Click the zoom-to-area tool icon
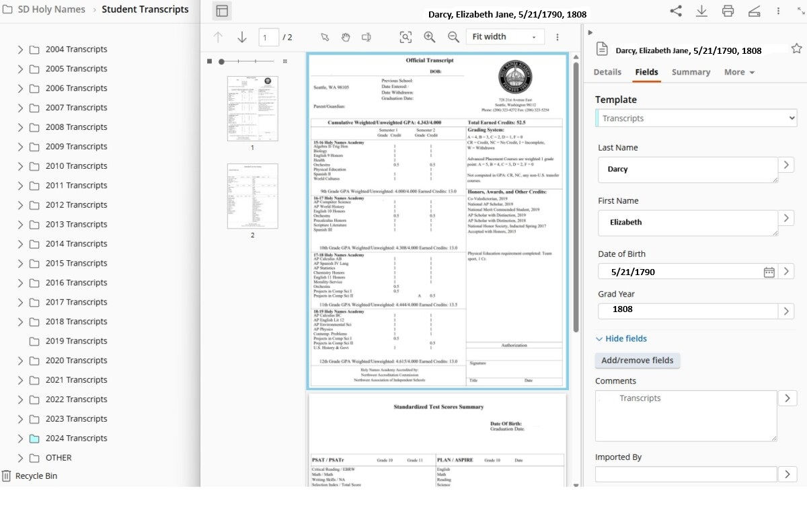 pyautogui.click(x=406, y=37)
